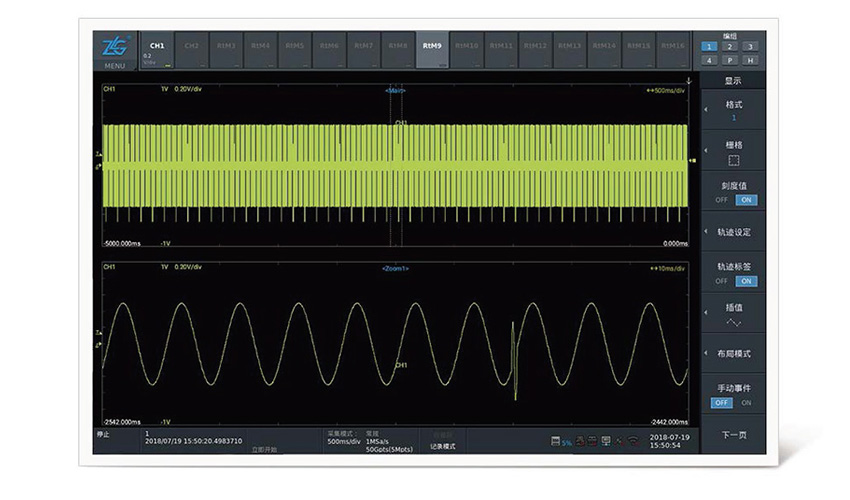The height and width of the screenshot is (500, 850).
Task: Expand the 栅格 grid option
Action: tap(733, 151)
